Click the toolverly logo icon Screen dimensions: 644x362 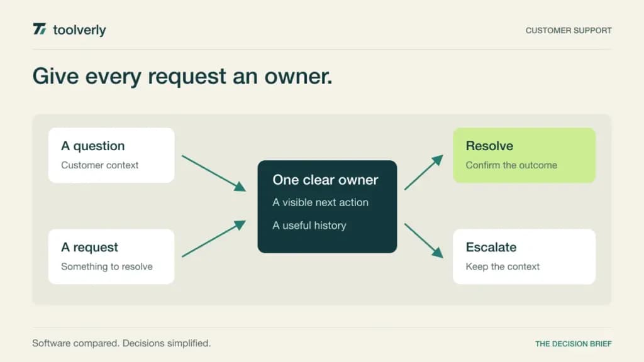[x=40, y=29]
